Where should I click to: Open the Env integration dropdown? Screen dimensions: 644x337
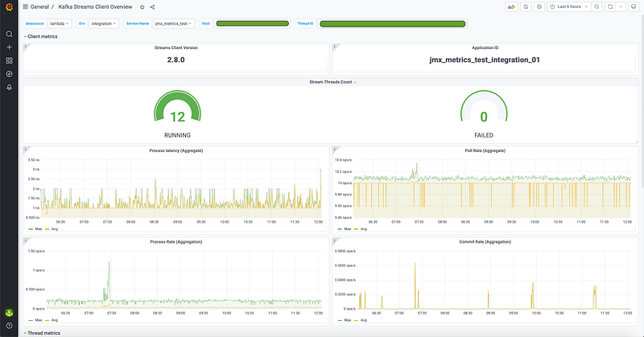104,23
